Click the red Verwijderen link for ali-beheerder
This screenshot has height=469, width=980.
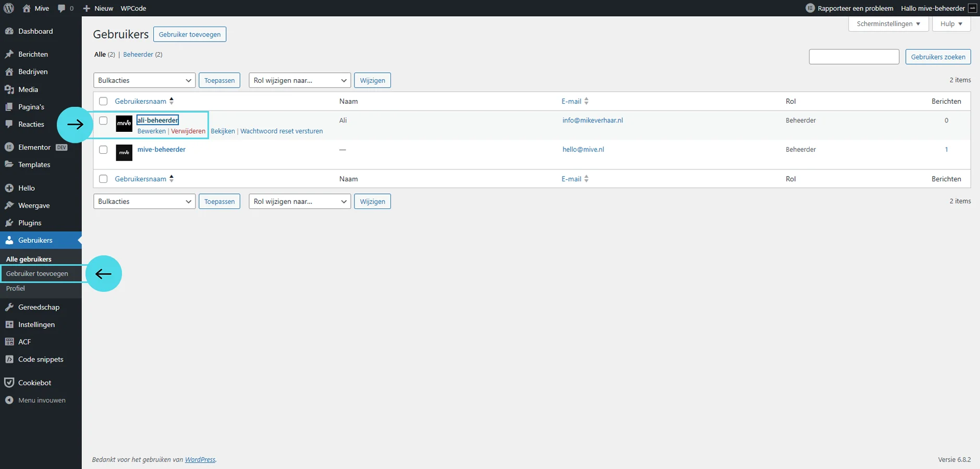(188, 131)
